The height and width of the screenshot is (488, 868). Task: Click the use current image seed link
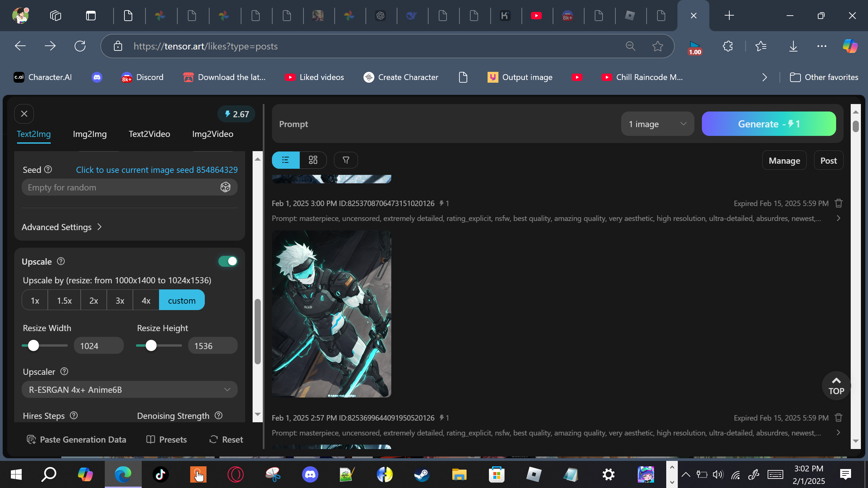[157, 170]
